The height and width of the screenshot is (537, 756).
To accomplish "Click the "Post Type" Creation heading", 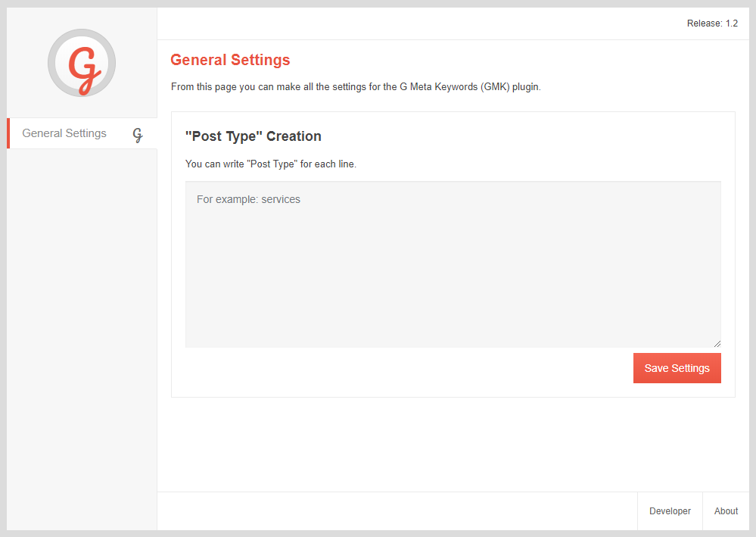I will [253, 136].
